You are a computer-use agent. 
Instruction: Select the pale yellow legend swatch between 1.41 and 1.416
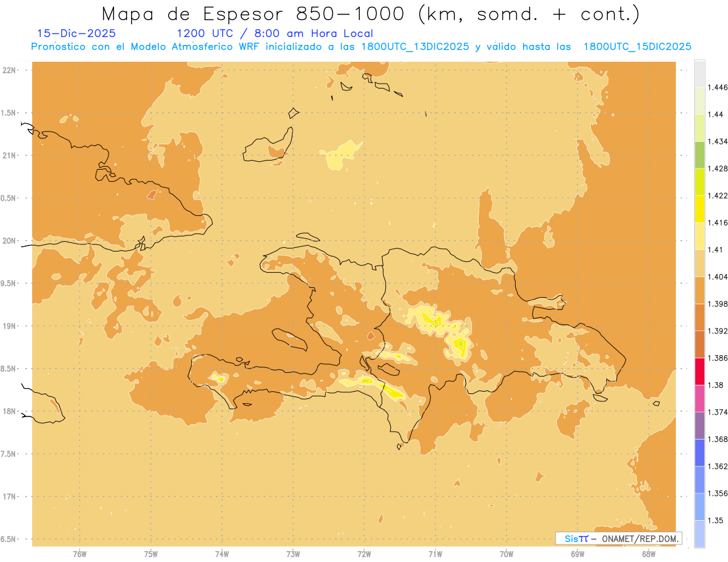point(699,236)
